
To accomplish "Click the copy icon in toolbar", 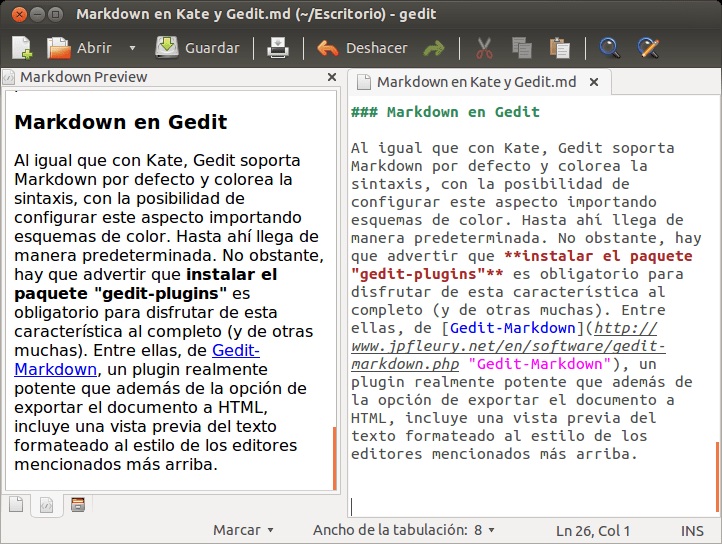I will (x=521, y=48).
